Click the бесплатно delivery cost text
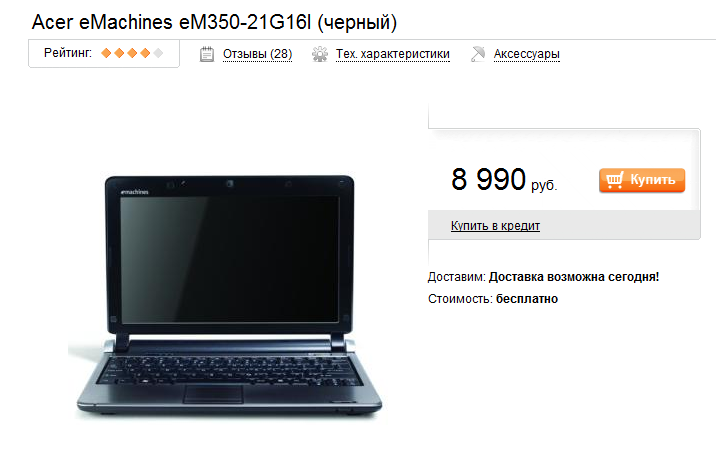This screenshot has width=716, height=471. 527,299
